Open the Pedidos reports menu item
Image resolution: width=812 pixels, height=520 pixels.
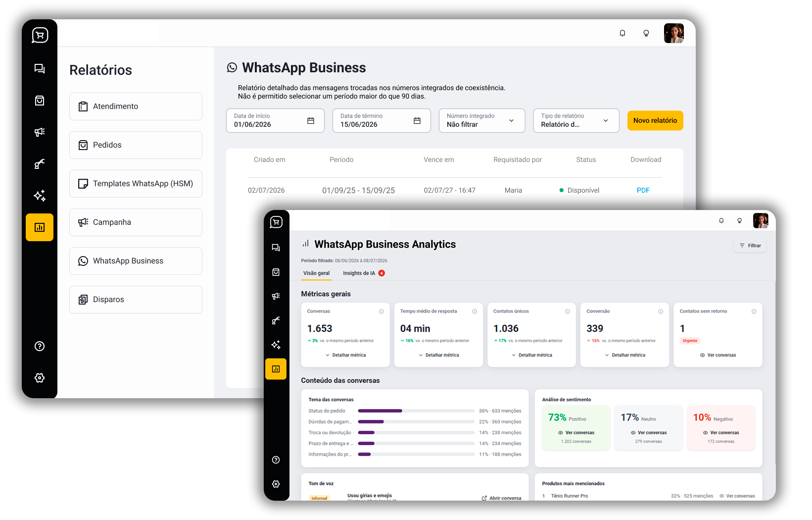pyautogui.click(x=136, y=145)
